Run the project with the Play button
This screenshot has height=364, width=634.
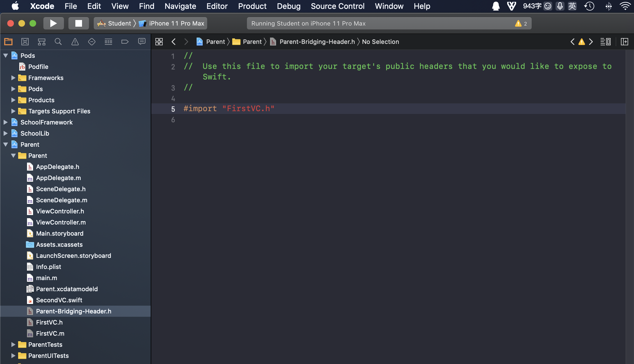point(53,23)
